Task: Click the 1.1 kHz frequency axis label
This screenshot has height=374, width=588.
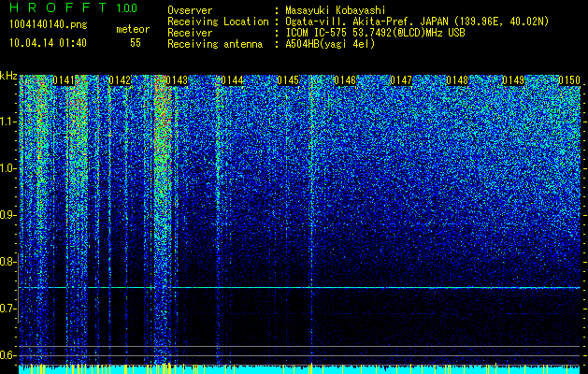Action: point(8,122)
